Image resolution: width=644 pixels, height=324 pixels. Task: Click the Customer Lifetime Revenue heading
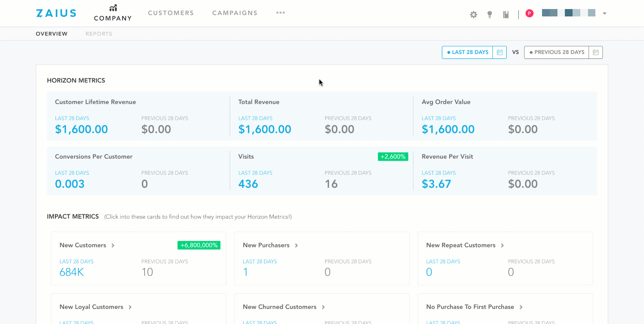(x=95, y=102)
